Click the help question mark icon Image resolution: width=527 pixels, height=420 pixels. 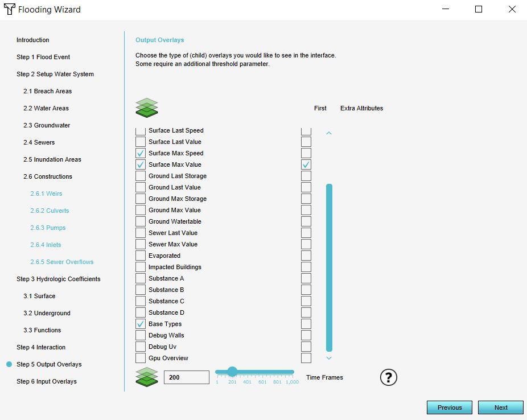(x=388, y=377)
